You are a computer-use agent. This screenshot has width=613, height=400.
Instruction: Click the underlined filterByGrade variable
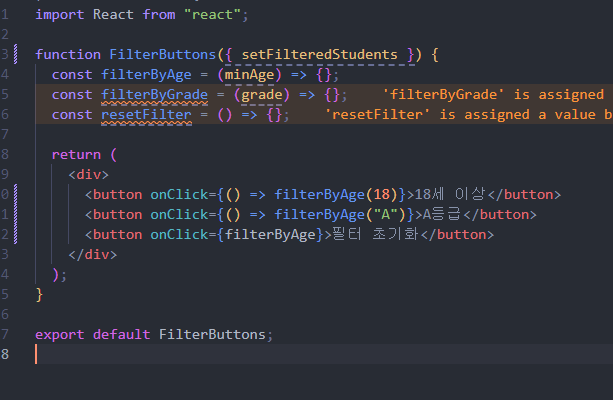pyautogui.click(x=154, y=95)
